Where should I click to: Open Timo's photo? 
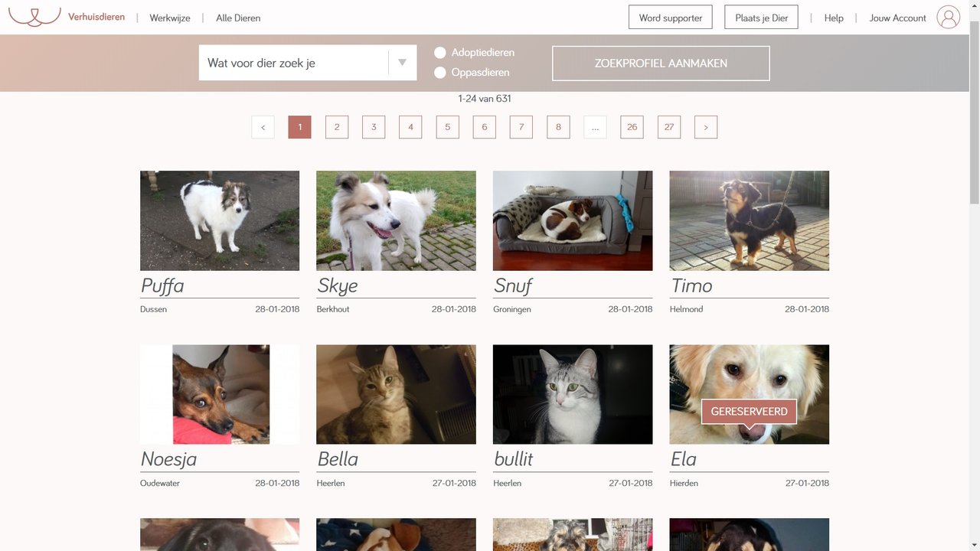[749, 220]
